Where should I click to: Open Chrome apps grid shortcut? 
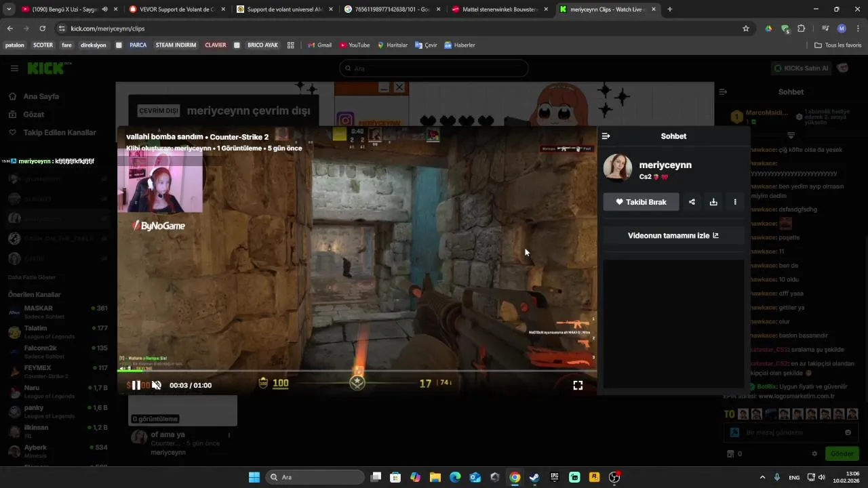click(x=290, y=45)
